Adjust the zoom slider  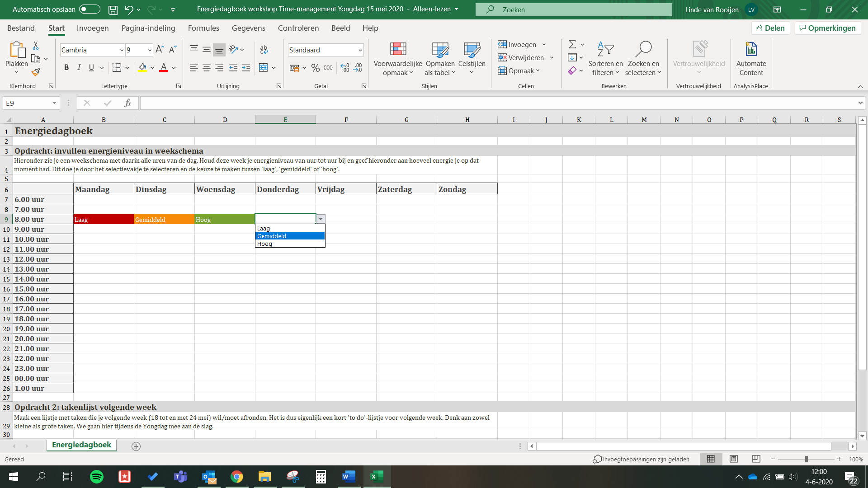(806, 459)
